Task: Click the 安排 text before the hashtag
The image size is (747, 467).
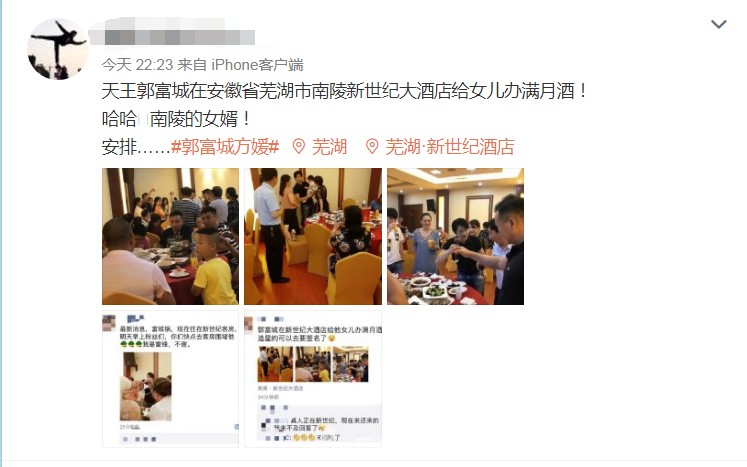Action: click(x=119, y=147)
